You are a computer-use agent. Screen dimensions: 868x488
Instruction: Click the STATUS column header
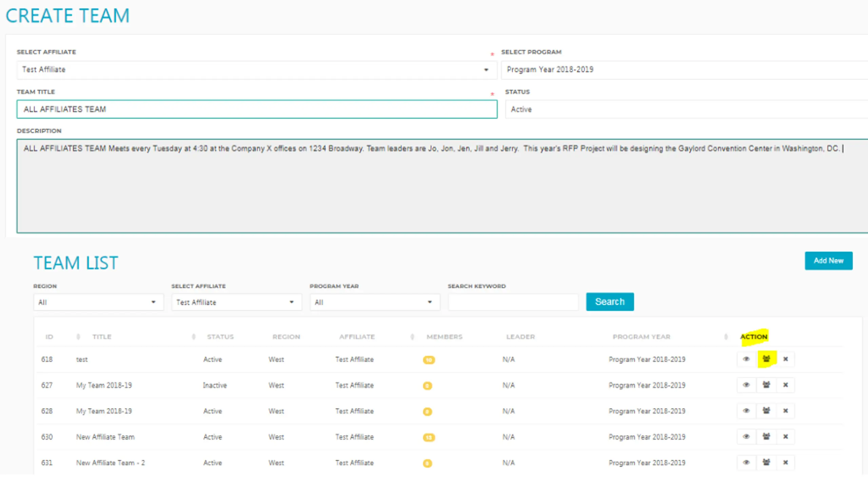pos(220,337)
